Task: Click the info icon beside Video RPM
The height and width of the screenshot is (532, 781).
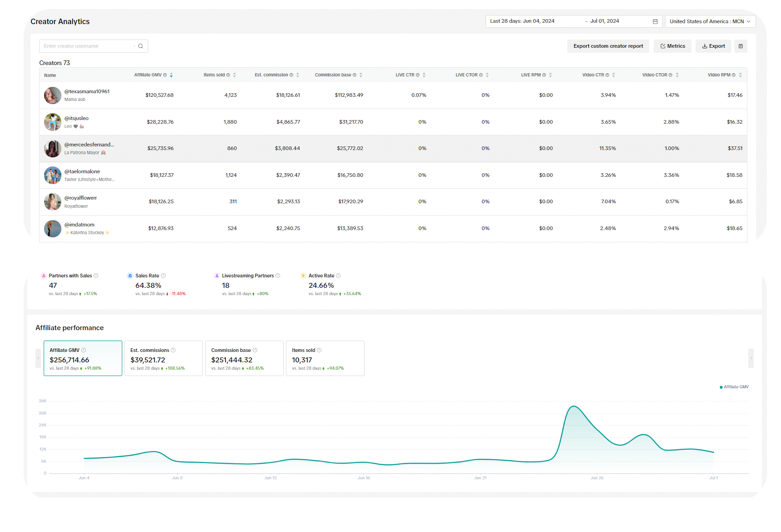Action: pyautogui.click(x=733, y=75)
